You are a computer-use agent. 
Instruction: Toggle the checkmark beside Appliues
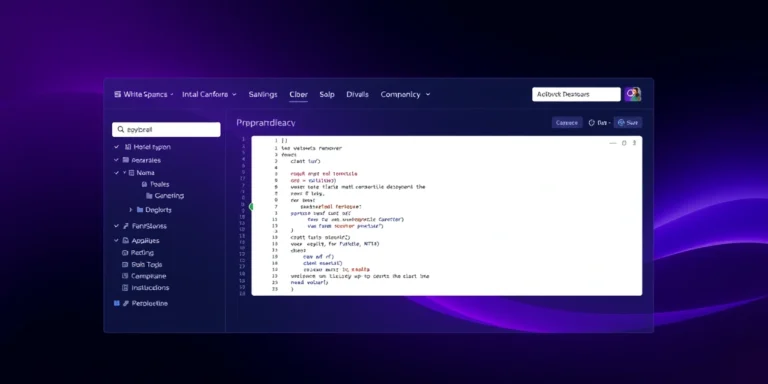(116, 241)
